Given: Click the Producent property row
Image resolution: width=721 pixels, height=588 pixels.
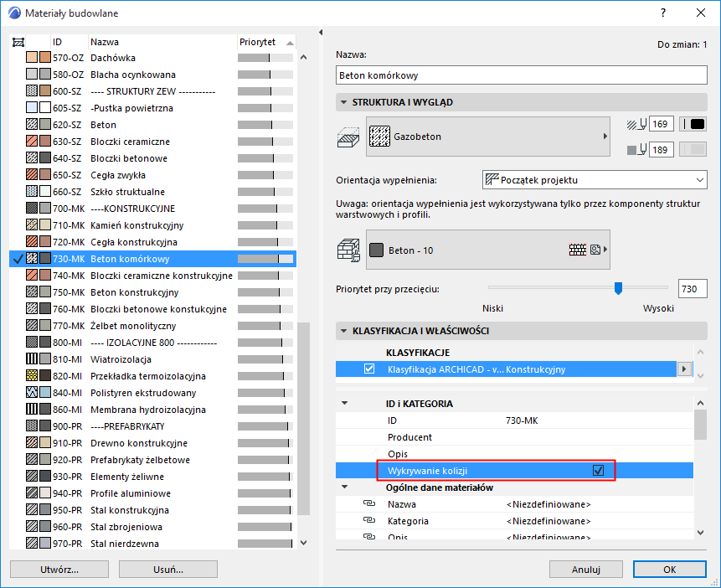Looking at the screenshot, I should [514, 437].
